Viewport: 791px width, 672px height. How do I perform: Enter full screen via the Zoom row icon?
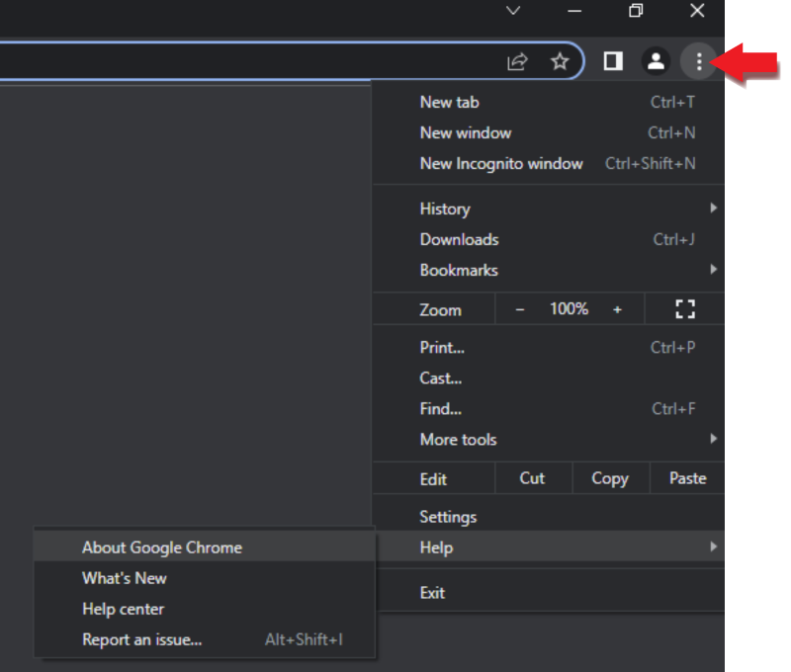pyautogui.click(x=685, y=308)
